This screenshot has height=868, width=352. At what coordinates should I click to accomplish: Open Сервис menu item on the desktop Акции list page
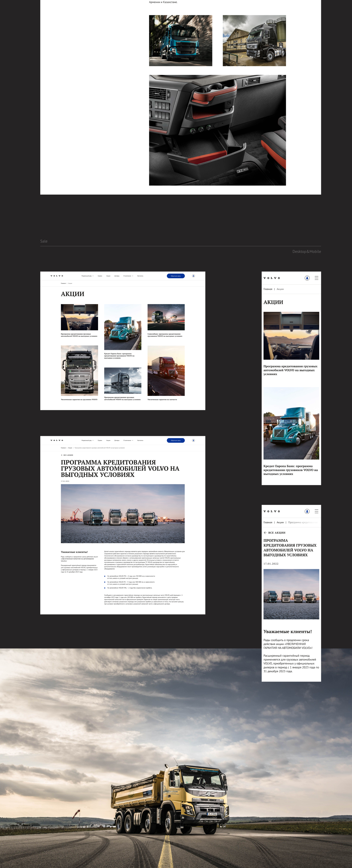[x=100, y=276]
